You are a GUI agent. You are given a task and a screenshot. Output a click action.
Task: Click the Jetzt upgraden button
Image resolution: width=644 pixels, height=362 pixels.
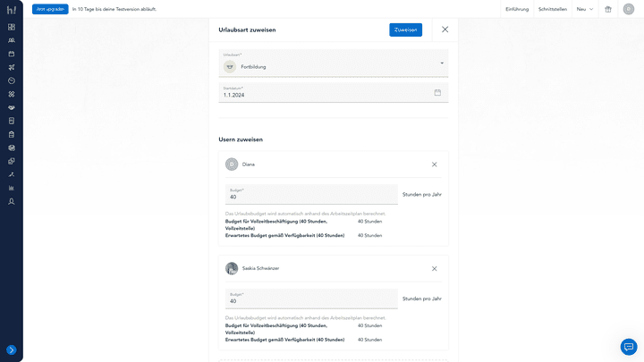(x=50, y=9)
